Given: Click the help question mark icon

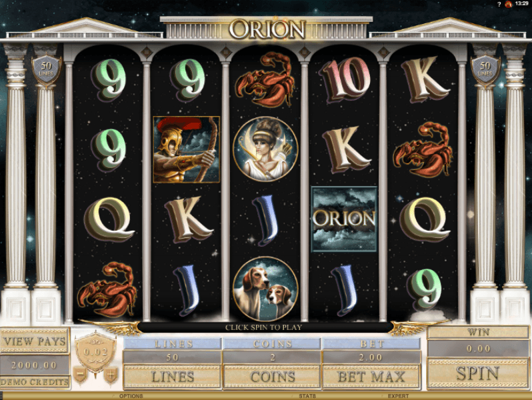Looking at the screenshot, I should point(499,5).
